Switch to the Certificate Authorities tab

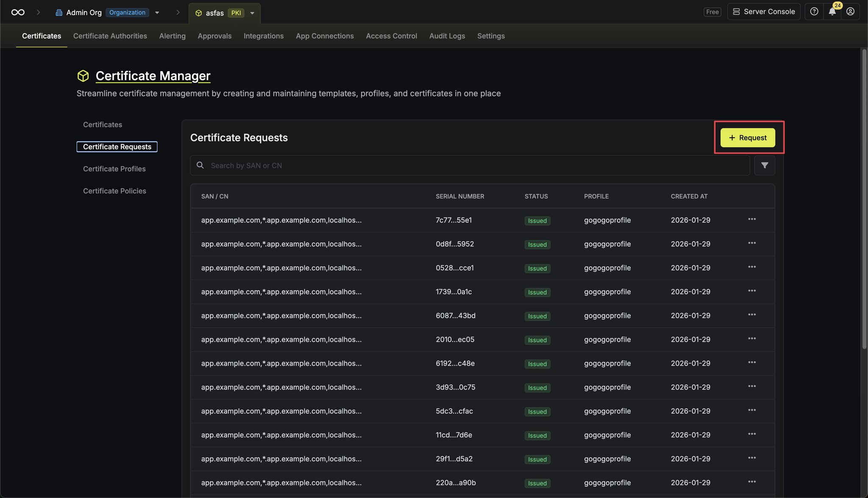pos(110,36)
